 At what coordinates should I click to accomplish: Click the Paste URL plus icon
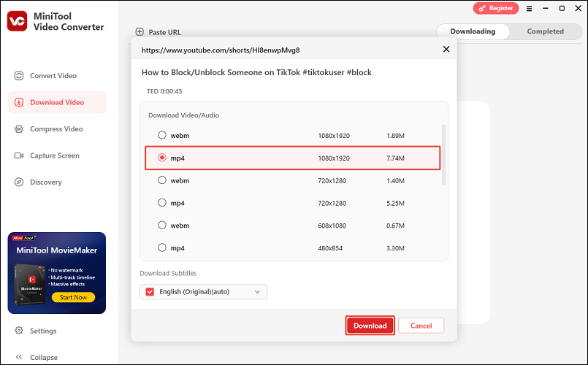click(140, 32)
